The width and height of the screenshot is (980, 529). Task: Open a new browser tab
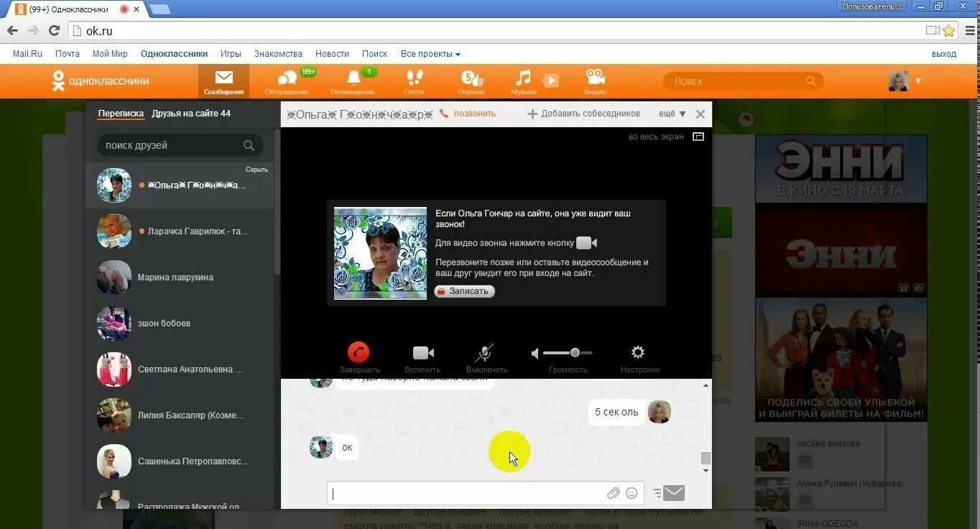click(159, 9)
